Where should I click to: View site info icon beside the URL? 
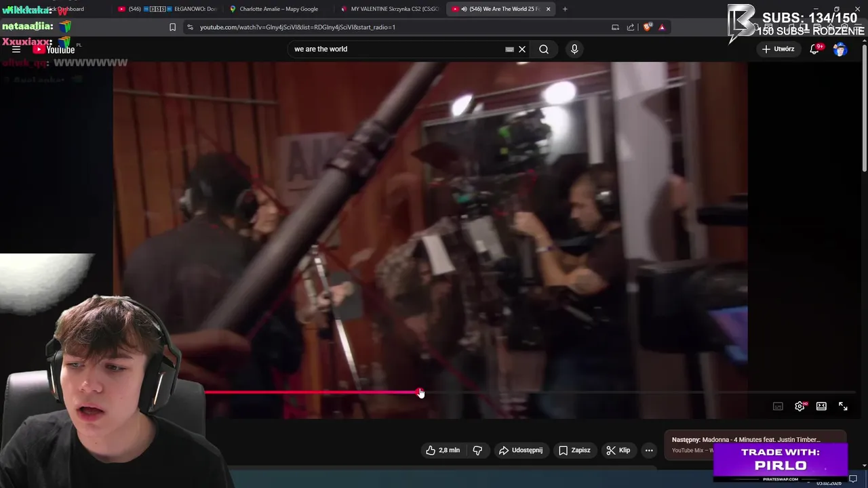(x=190, y=27)
